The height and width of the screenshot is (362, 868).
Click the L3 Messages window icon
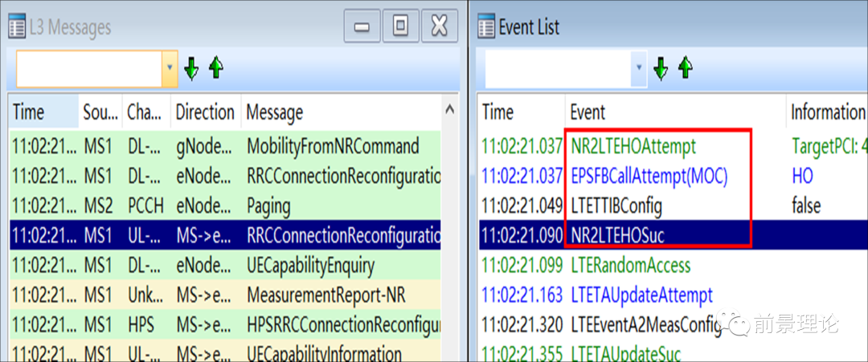[16, 27]
